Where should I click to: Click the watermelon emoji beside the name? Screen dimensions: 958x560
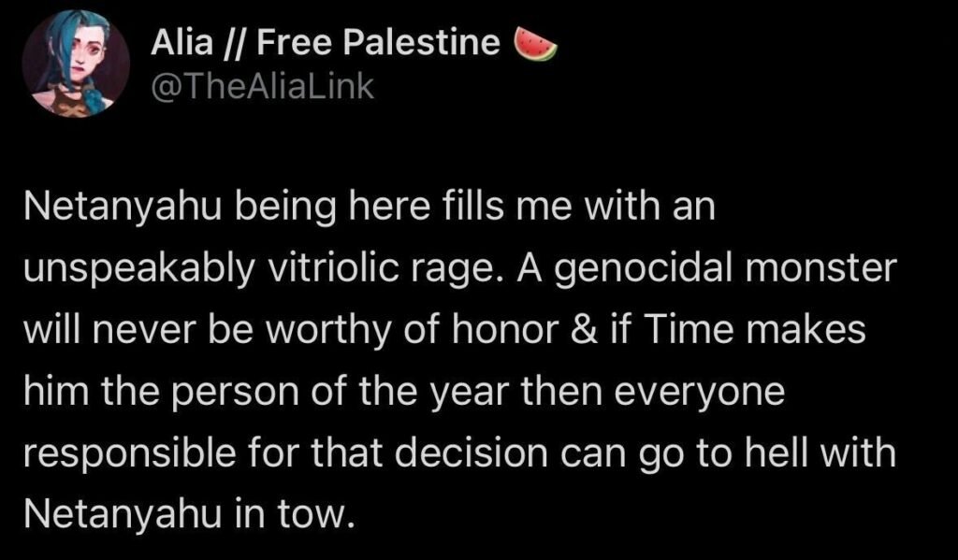coord(536,44)
